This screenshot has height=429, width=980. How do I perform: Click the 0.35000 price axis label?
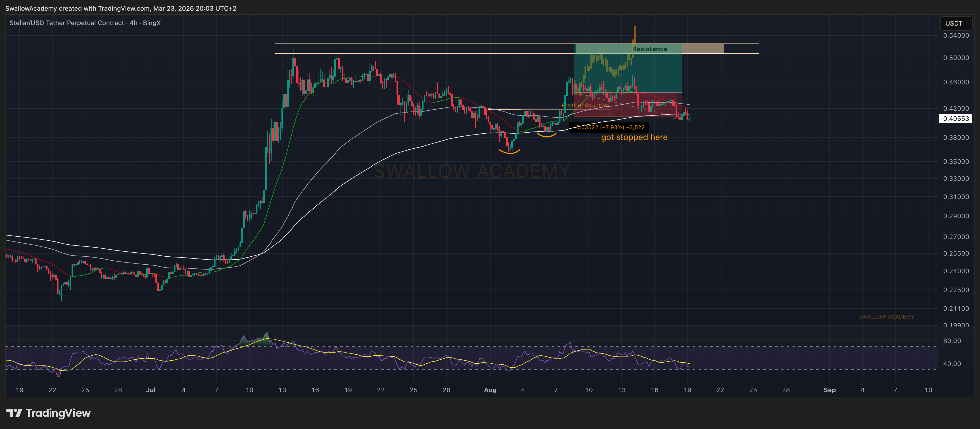(x=956, y=161)
